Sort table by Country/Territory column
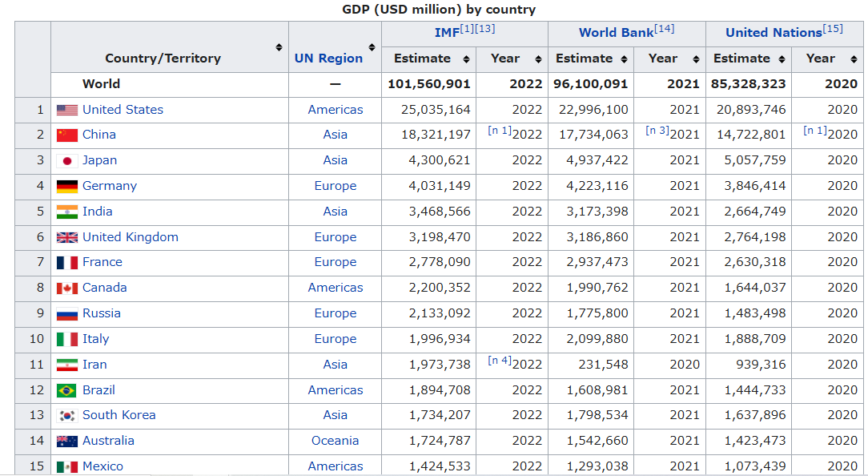868x476 pixels. pos(279,47)
